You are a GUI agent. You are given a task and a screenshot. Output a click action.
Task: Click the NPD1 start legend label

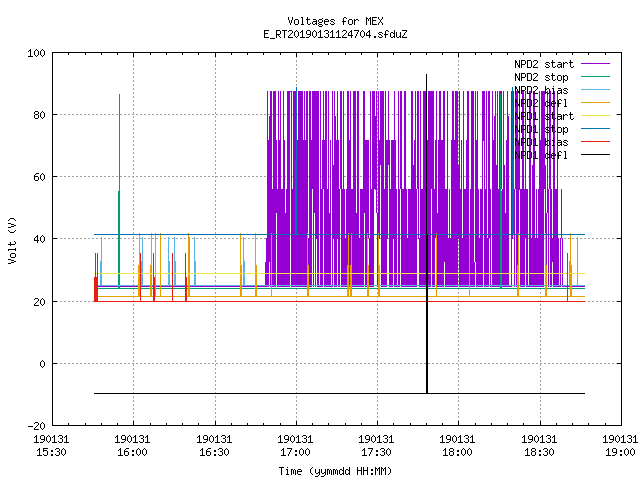(544, 116)
